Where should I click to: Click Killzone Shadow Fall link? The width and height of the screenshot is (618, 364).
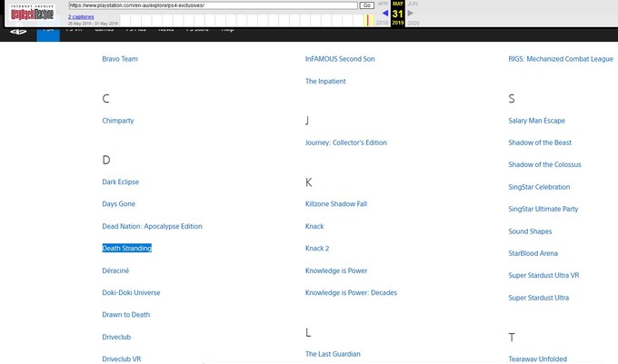tap(335, 204)
